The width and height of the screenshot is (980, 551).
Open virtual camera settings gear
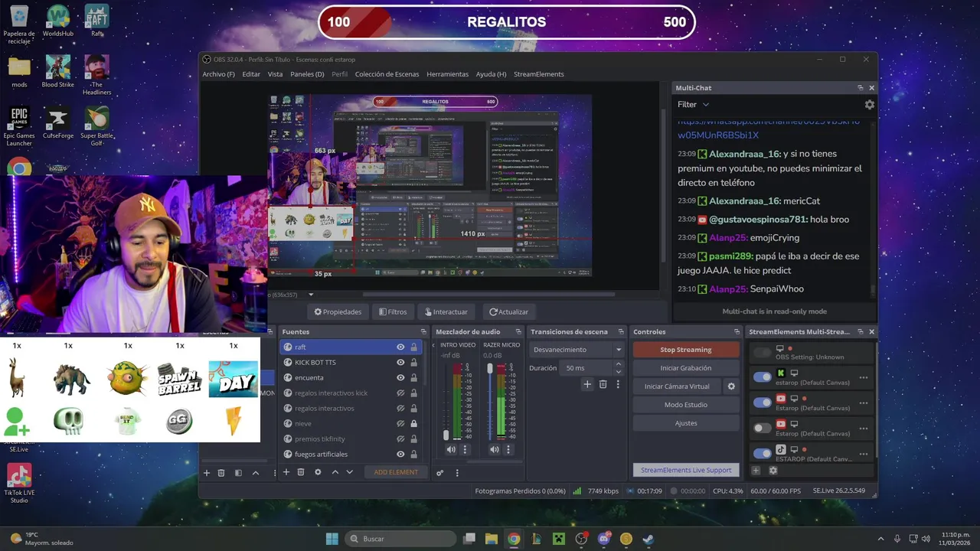pyautogui.click(x=731, y=386)
